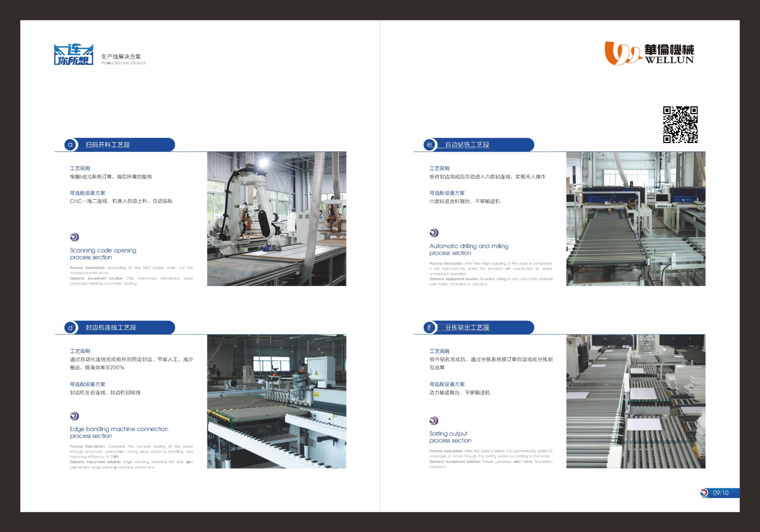Click swirl icon above 'Automatic drilling and milling'

pos(434,233)
